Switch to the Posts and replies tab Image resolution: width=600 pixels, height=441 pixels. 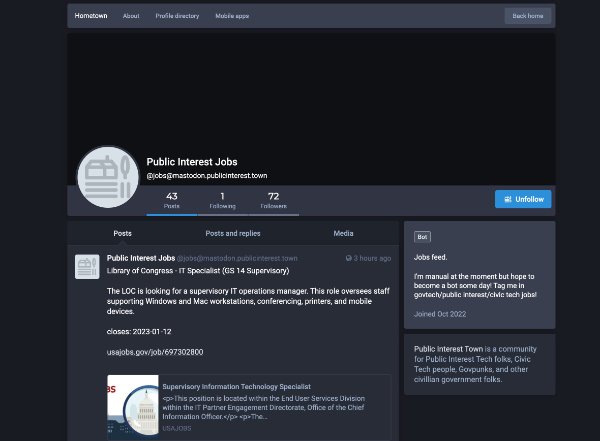(x=233, y=233)
